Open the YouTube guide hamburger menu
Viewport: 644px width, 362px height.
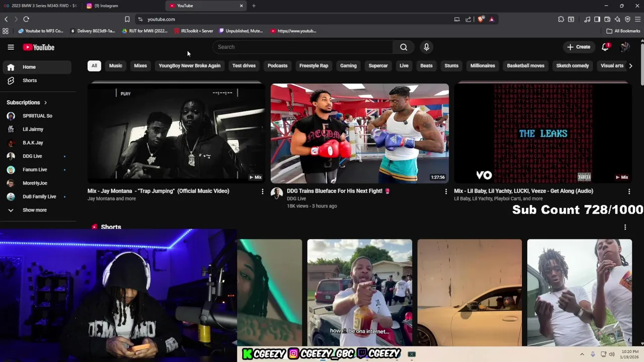click(11, 47)
